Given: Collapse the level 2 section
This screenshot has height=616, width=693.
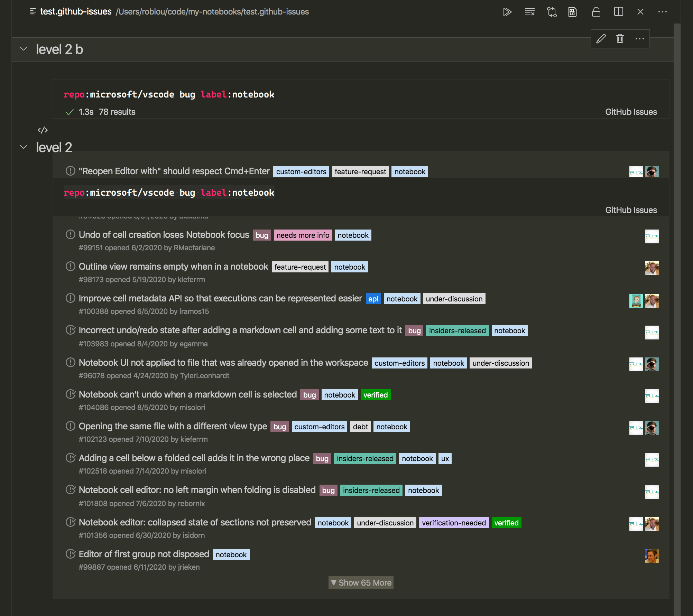Looking at the screenshot, I should [x=24, y=147].
